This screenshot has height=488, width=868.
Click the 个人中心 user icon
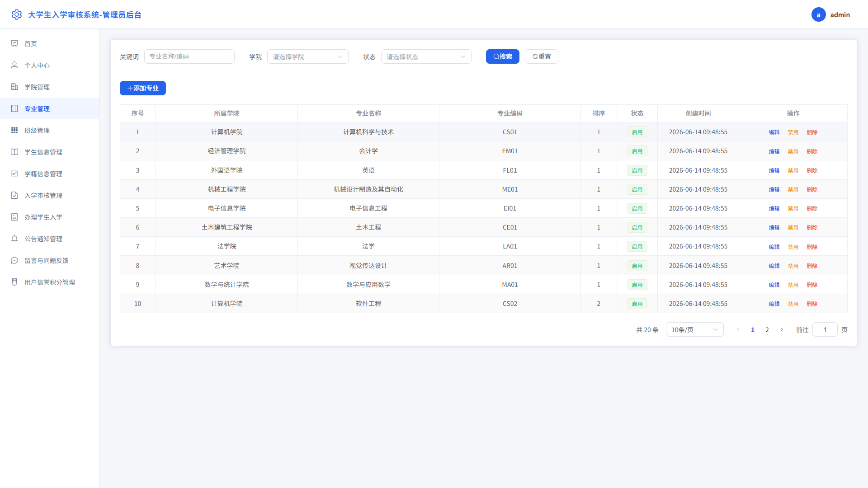[14, 65]
